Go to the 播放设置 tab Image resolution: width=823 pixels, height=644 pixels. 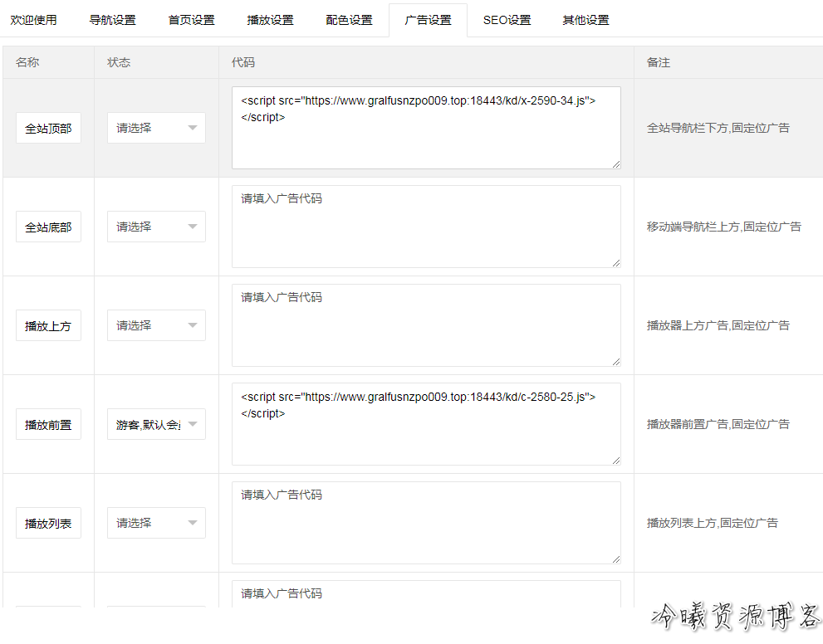point(270,20)
